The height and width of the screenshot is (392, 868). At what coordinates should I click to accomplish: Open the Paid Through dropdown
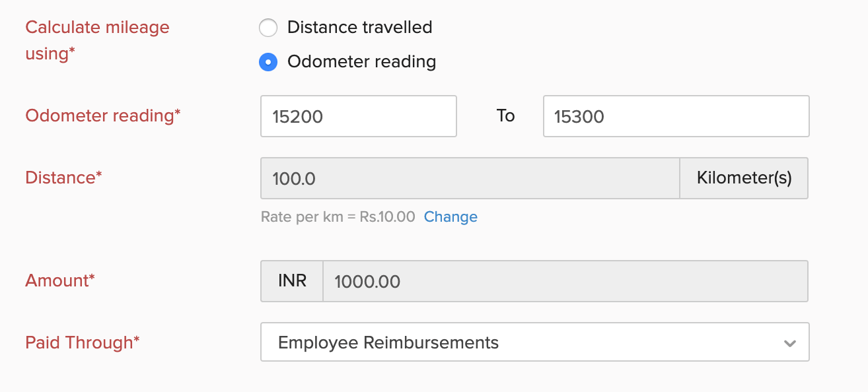click(x=535, y=342)
